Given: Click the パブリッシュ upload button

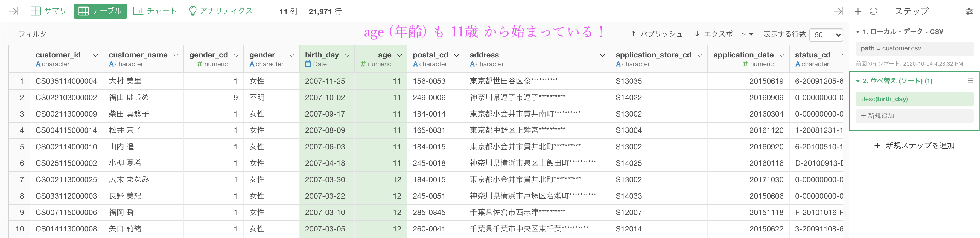Looking at the screenshot, I should [656, 34].
